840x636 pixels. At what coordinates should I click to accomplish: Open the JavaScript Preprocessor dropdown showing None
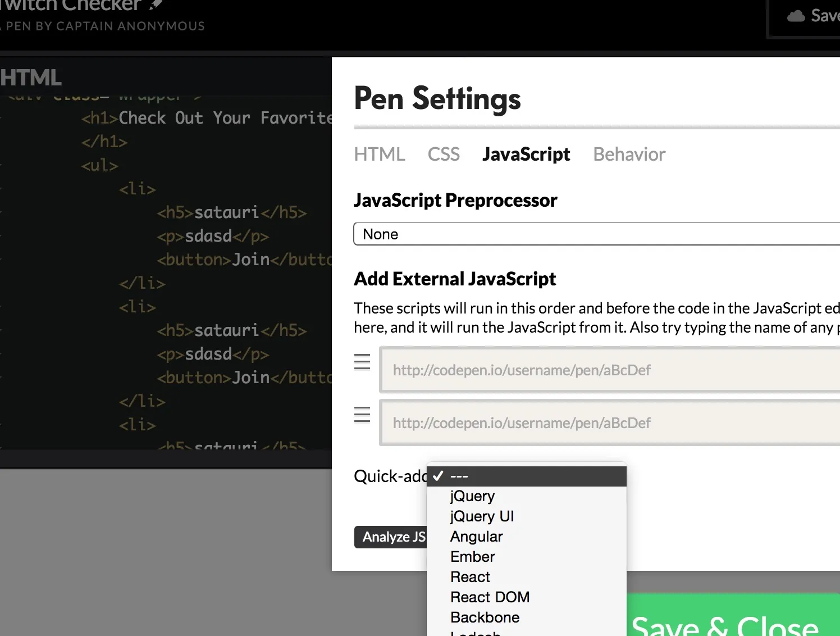pyautogui.click(x=596, y=234)
